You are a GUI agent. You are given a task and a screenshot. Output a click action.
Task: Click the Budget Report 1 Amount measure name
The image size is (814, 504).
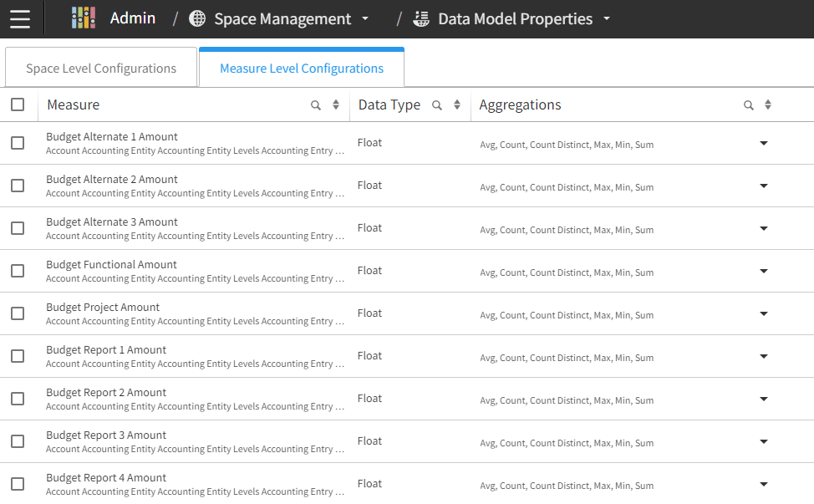coord(106,349)
